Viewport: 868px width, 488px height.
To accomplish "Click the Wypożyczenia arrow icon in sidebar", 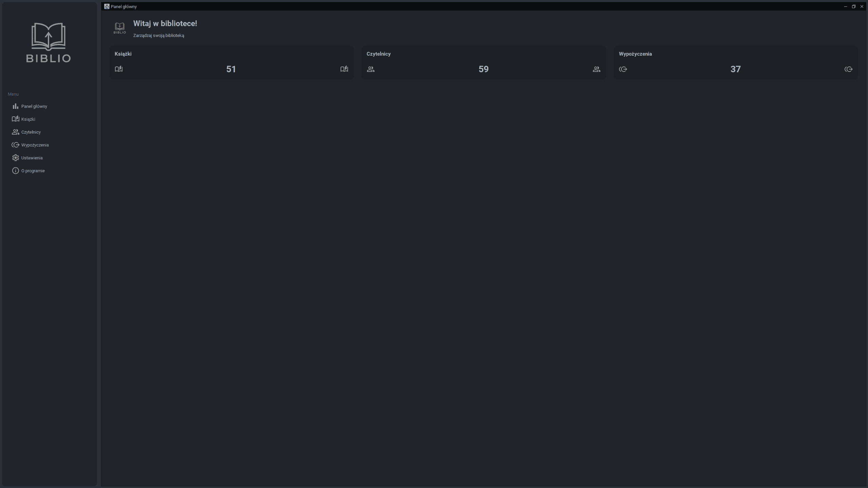I will tap(15, 145).
